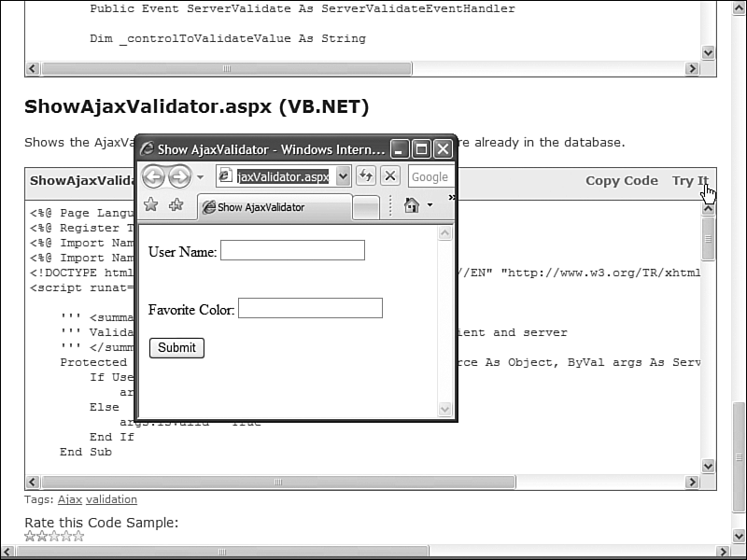Open a new blank browser tab
Viewport: 747px width, 560px height.
[365, 207]
